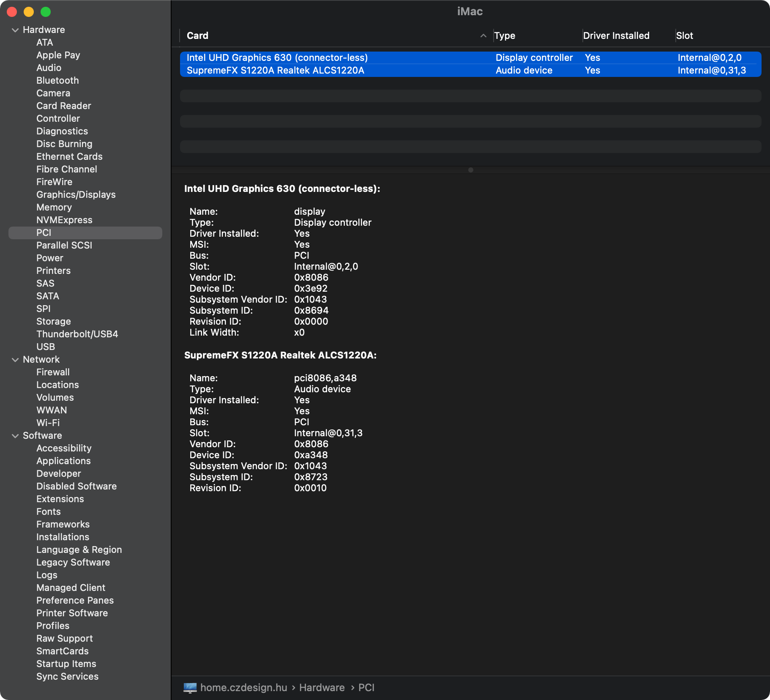This screenshot has width=770, height=700.
Task: Select Disc Burning in the sidebar
Action: pos(64,144)
